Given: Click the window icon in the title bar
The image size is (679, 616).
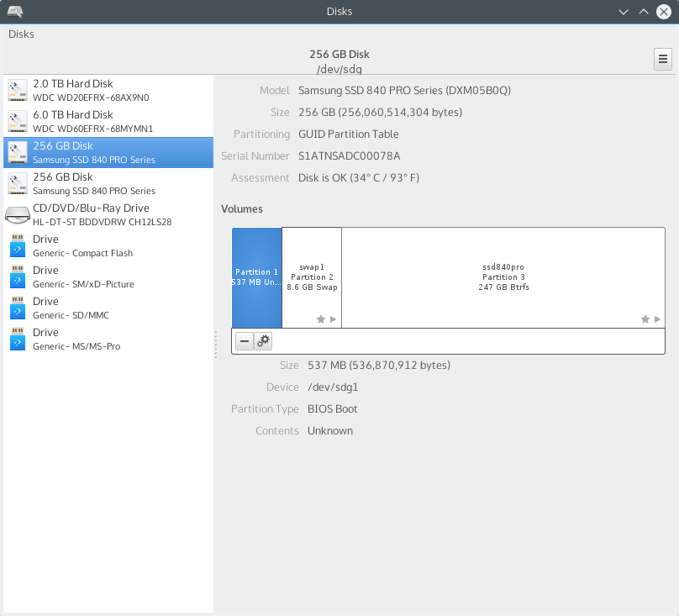Looking at the screenshot, I should pos(15,12).
